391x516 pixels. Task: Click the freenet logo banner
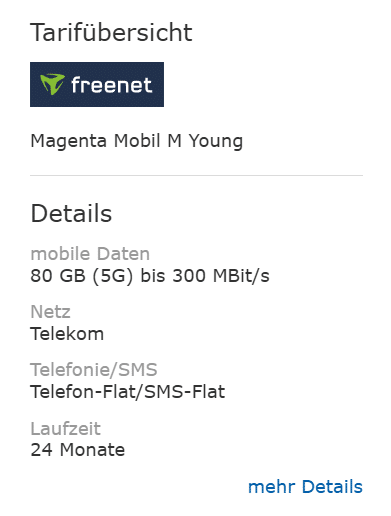(97, 84)
